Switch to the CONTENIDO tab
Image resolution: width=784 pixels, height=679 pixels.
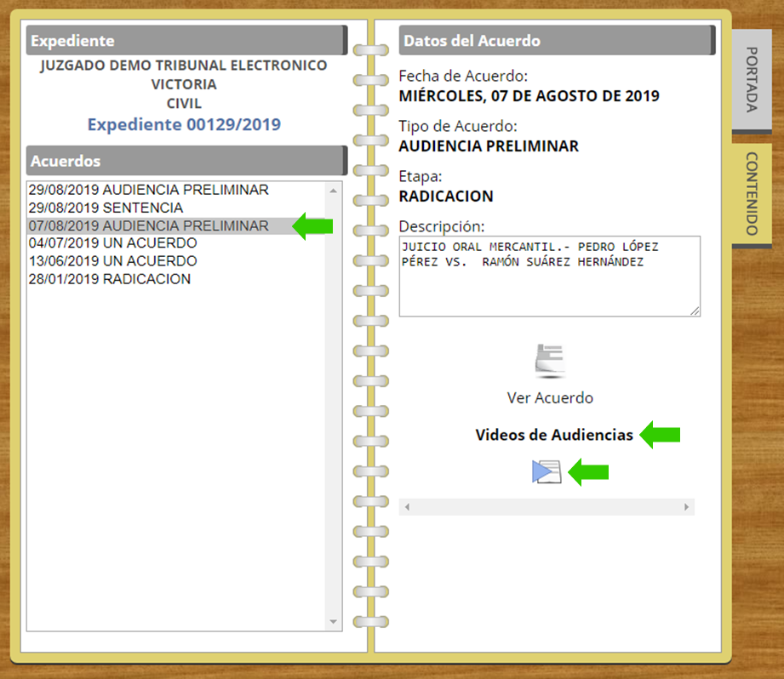point(752,194)
